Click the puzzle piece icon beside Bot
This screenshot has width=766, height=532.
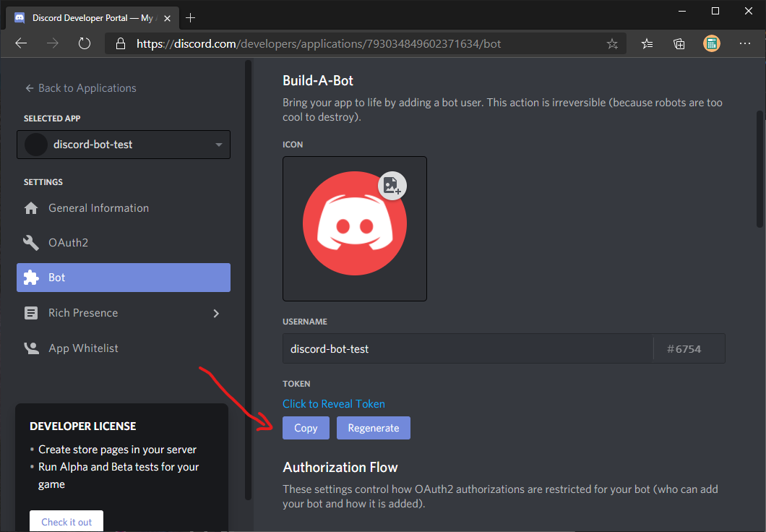click(31, 278)
